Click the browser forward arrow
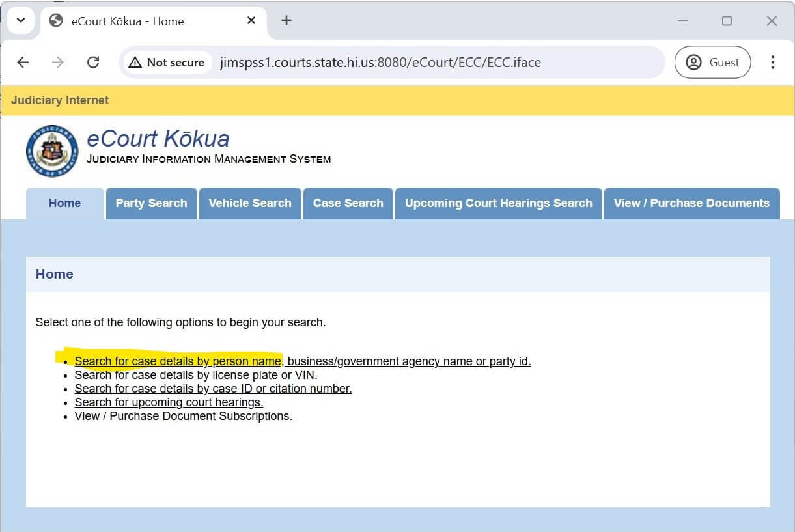 coord(58,63)
